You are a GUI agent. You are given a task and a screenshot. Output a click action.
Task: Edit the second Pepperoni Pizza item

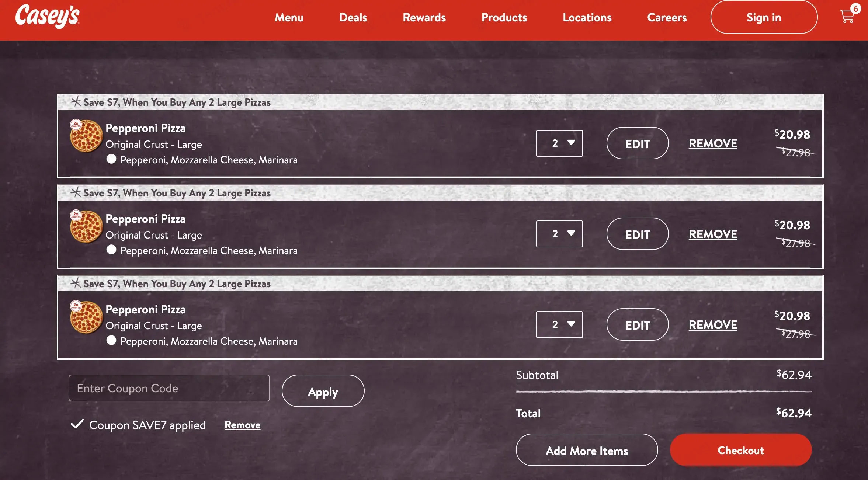click(638, 234)
